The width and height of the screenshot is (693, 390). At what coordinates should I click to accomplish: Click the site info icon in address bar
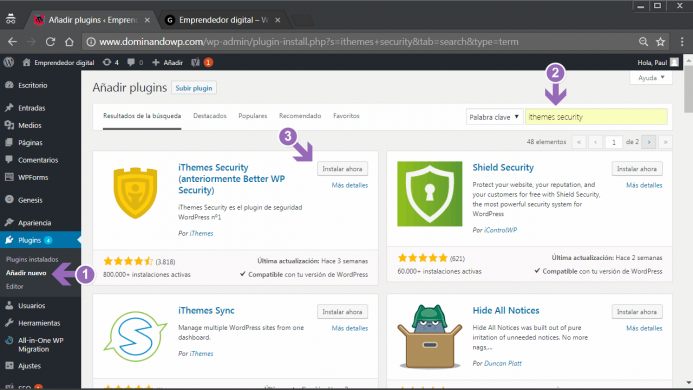click(91, 42)
